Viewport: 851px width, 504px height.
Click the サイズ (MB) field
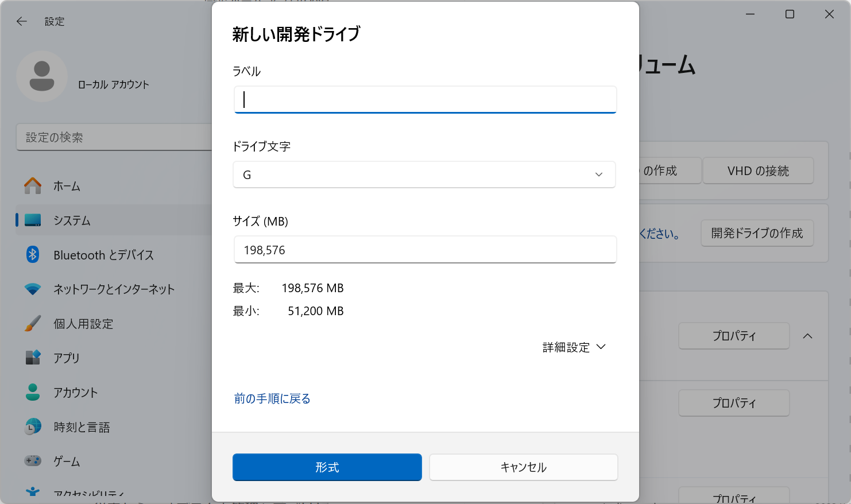pyautogui.click(x=425, y=249)
